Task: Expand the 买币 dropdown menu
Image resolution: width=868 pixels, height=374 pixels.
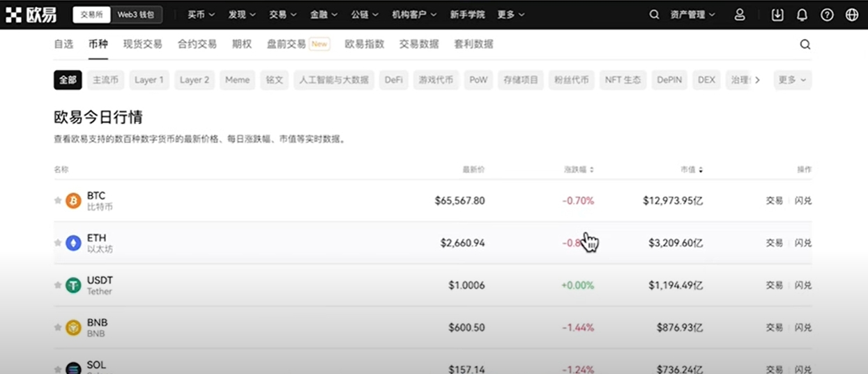Action: click(201, 15)
